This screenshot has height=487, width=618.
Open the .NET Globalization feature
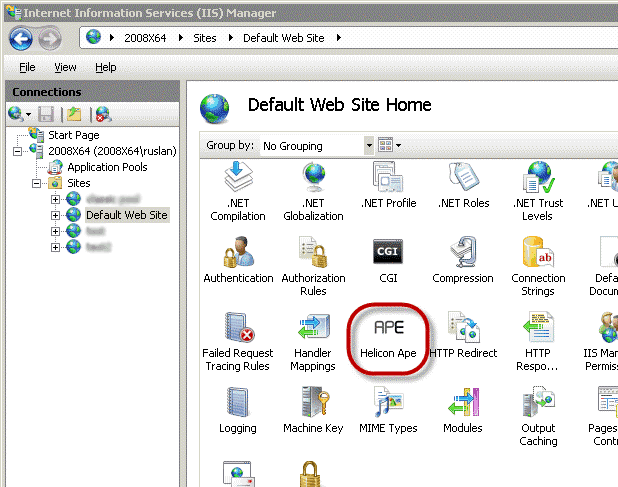[313, 192]
